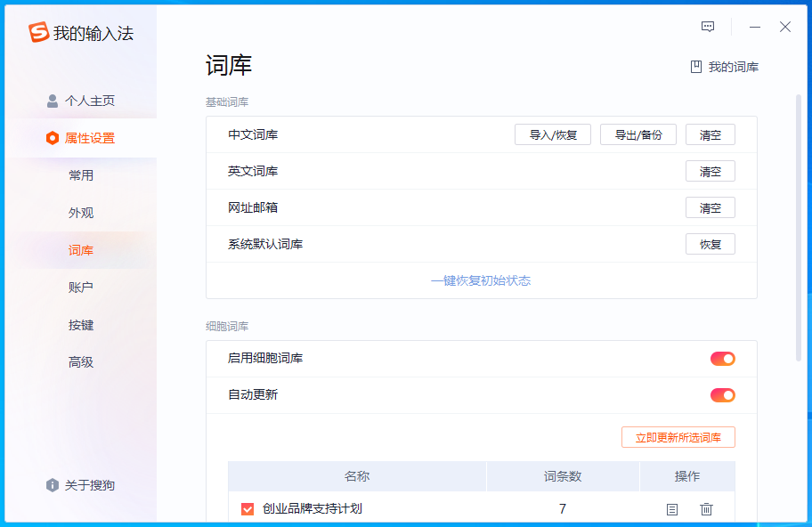Click the 一键恢复初始状态 link
The image size is (812, 527).
[x=481, y=280]
